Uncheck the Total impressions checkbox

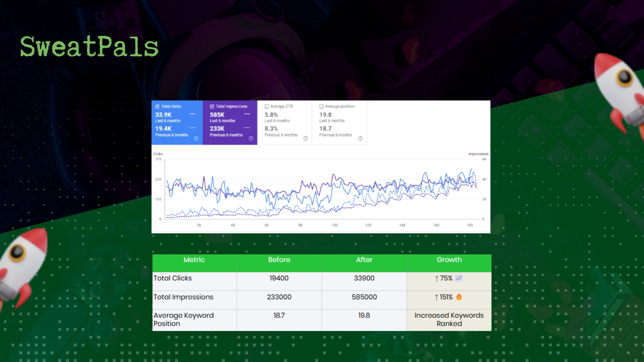click(x=212, y=106)
